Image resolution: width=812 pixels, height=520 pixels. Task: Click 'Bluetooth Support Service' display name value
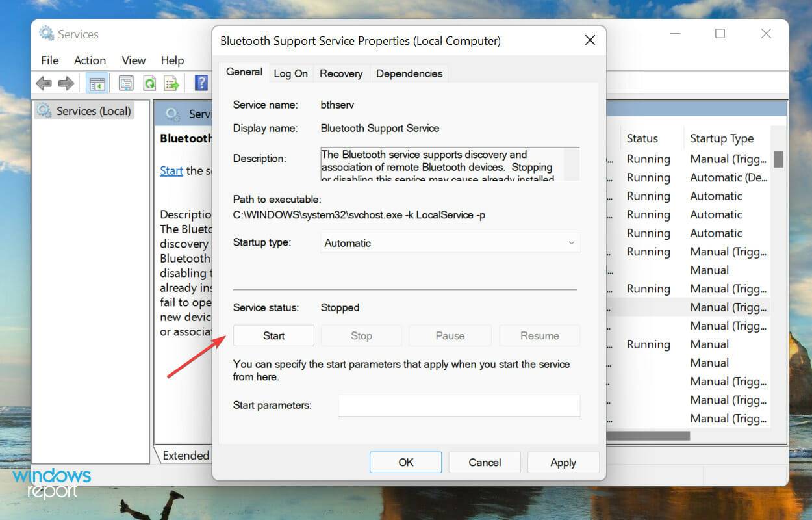click(380, 128)
